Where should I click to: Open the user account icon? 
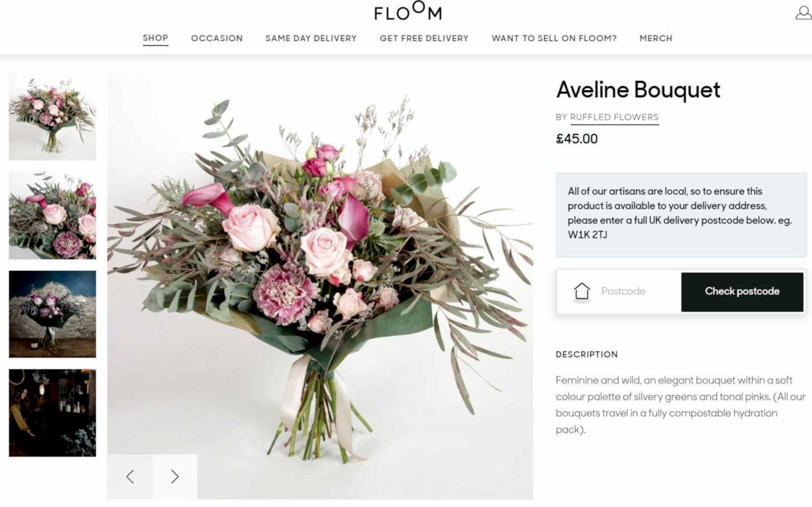point(803,13)
